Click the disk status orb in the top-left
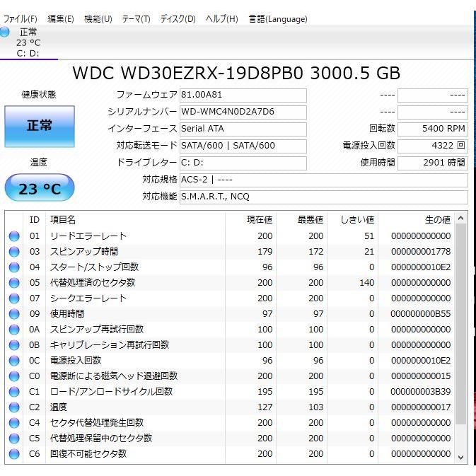Viewport: 476px width, 476px height. (x=6, y=33)
